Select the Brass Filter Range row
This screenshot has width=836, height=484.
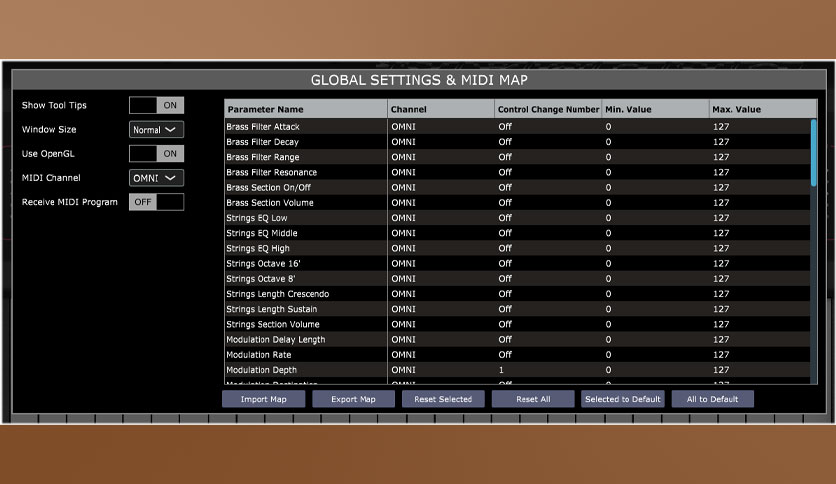[517, 157]
